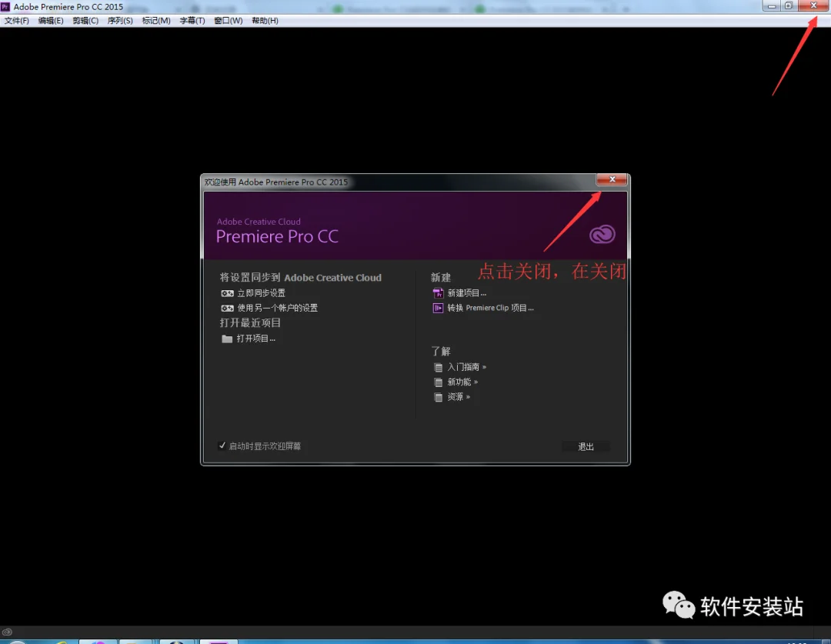Close the 欢迎使用 Adobe Premiere Pro welcome dialog
Screen dimensions: 831x644
612,180
